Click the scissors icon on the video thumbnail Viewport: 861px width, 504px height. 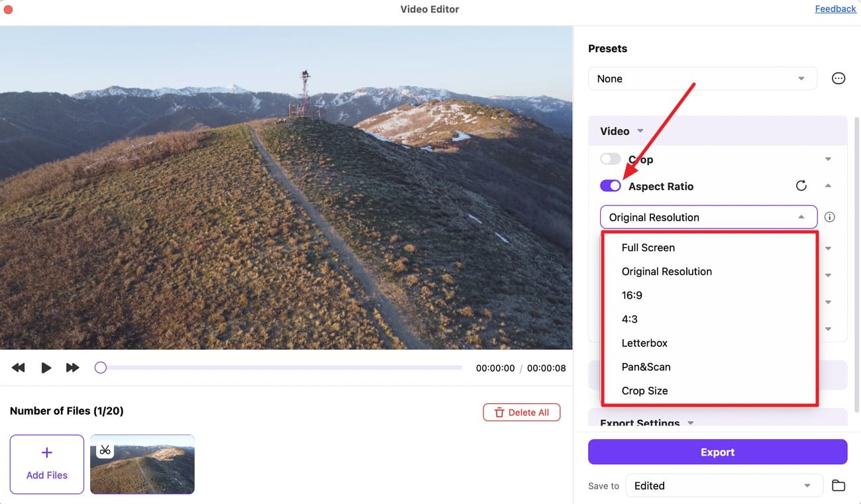(105, 450)
